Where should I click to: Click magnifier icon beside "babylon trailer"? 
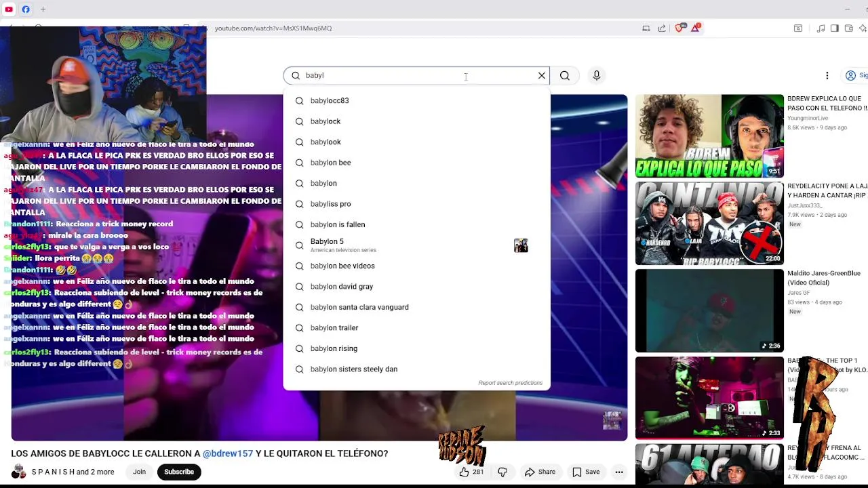coord(299,328)
